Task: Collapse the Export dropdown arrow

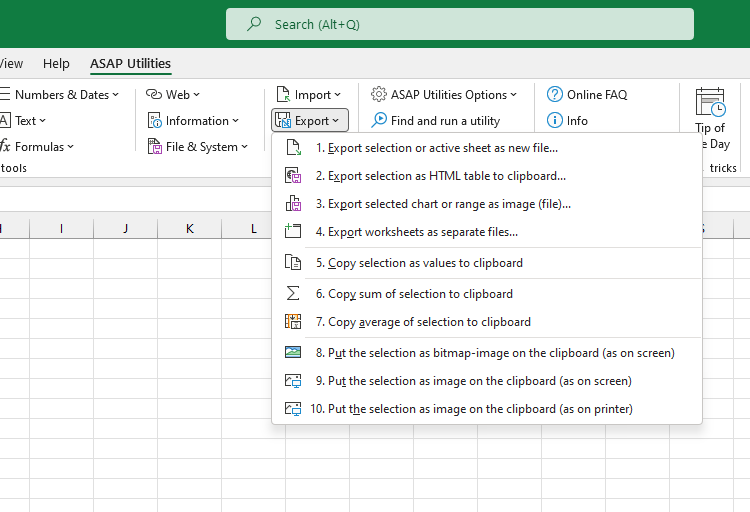Action: 335,121
